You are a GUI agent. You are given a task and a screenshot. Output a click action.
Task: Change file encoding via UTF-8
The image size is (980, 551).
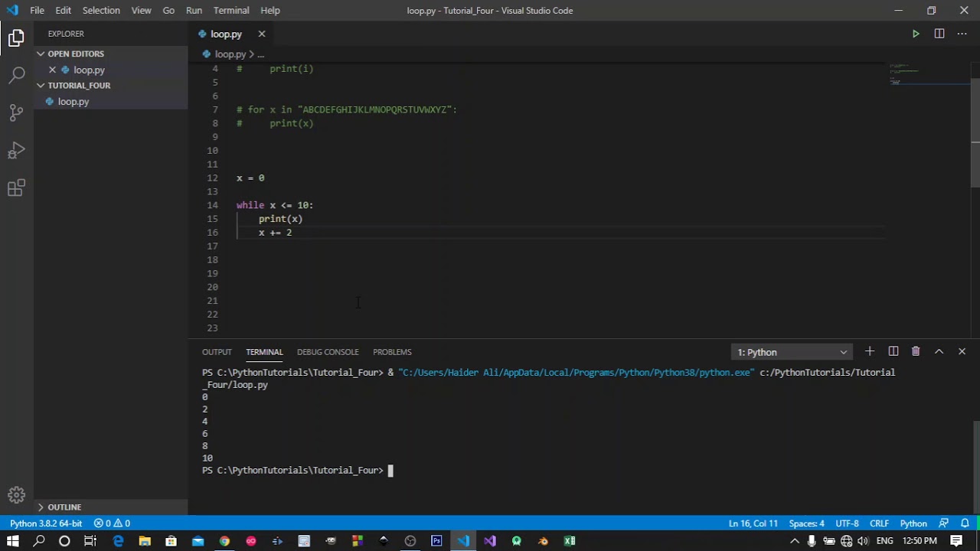pos(847,523)
